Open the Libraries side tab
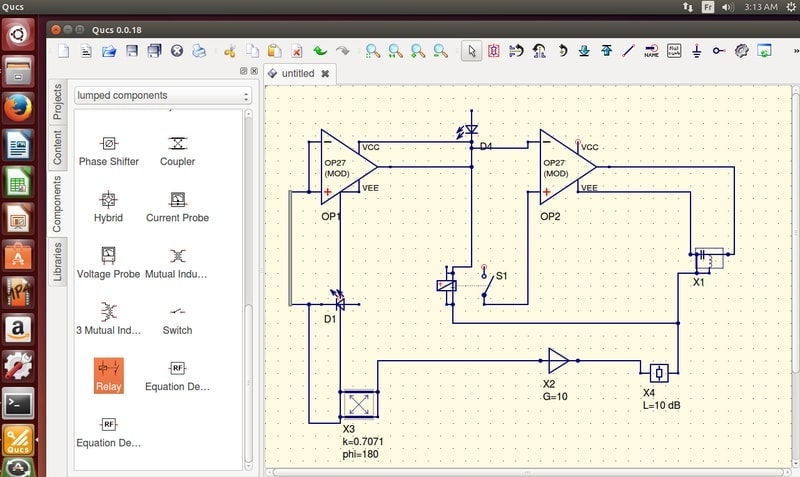 (x=57, y=262)
